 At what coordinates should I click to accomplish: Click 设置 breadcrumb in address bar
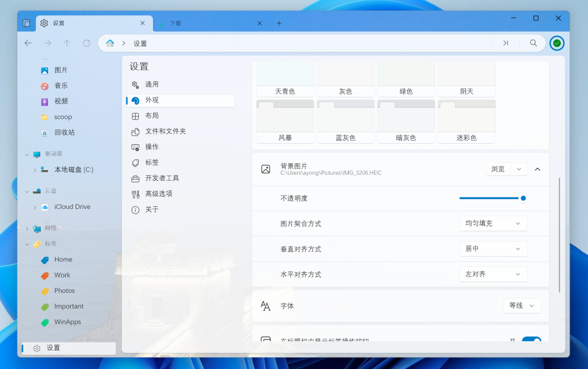[x=140, y=44]
